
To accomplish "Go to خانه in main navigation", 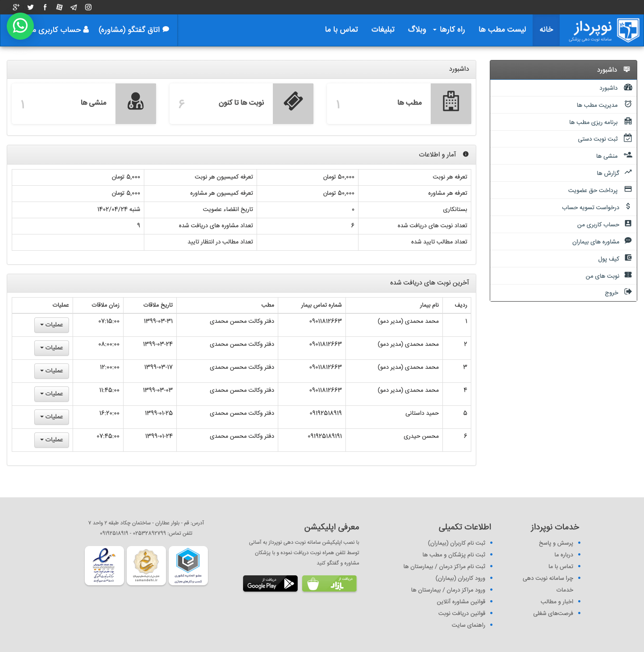I will click(546, 29).
